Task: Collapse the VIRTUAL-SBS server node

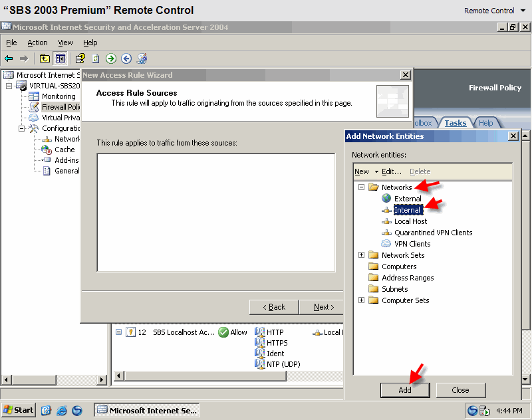Action: click(9, 86)
